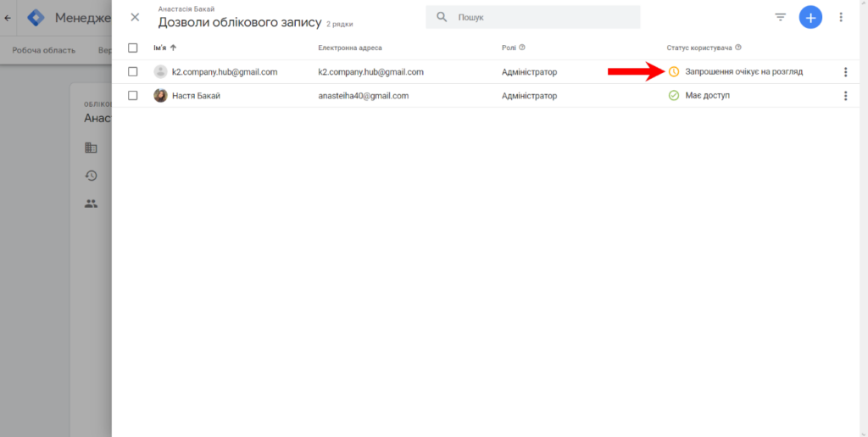Open the top-right three-dot menu in header

pyautogui.click(x=841, y=17)
